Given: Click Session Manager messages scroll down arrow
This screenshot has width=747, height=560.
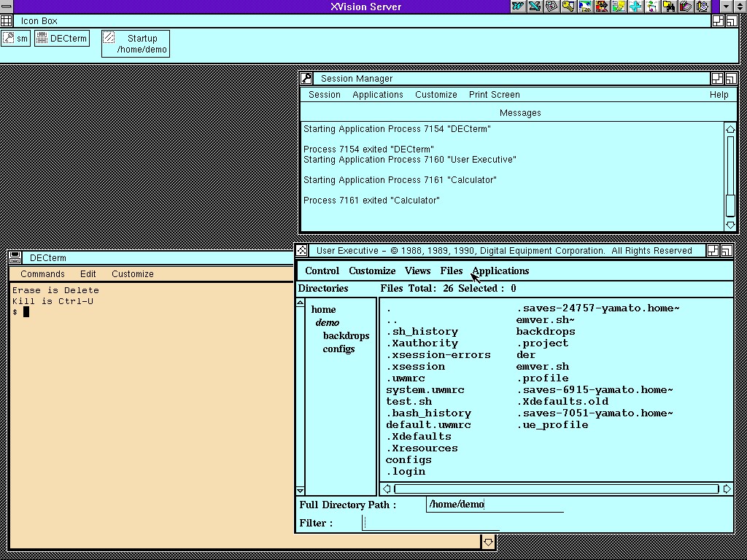Looking at the screenshot, I should (x=730, y=225).
